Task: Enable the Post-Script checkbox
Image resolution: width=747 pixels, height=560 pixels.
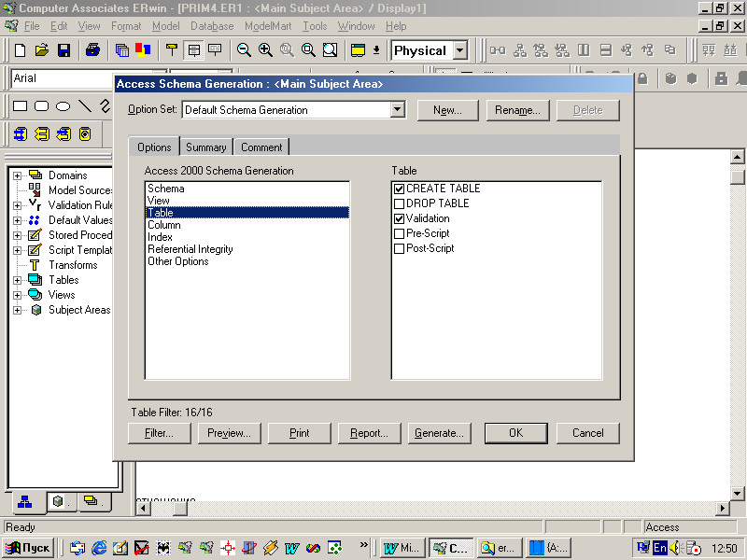Action: pos(400,248)
